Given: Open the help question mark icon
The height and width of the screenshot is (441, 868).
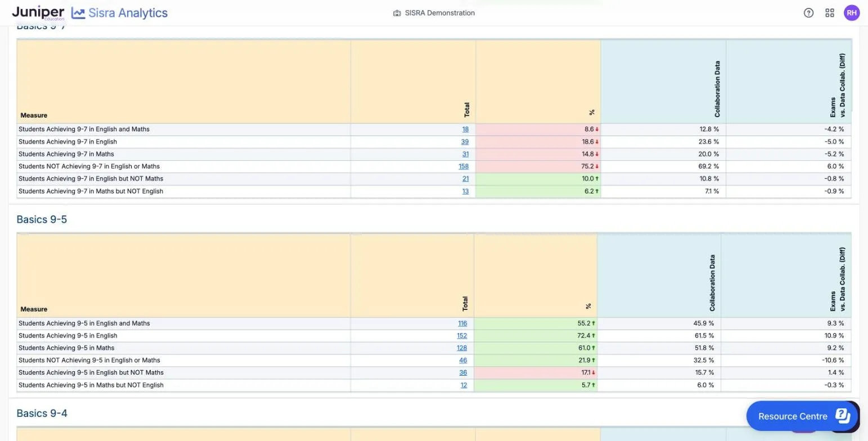Looking at the screenshot, I should 808,13.
